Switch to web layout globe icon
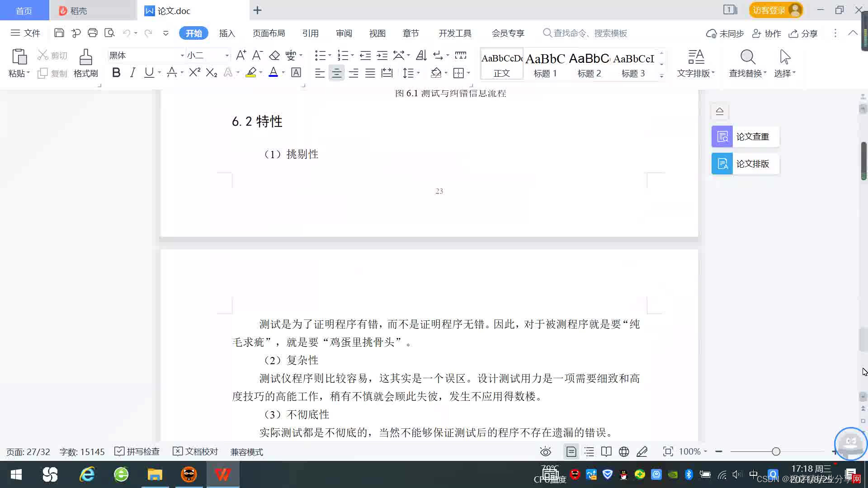 (x=624, y=451)
